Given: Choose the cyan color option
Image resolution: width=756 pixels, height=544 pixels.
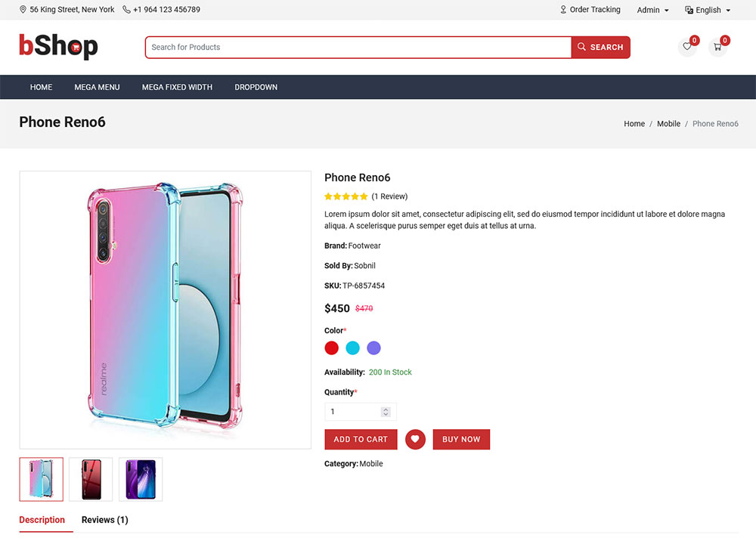Looking at the screenshot, I should pos(352,348).
